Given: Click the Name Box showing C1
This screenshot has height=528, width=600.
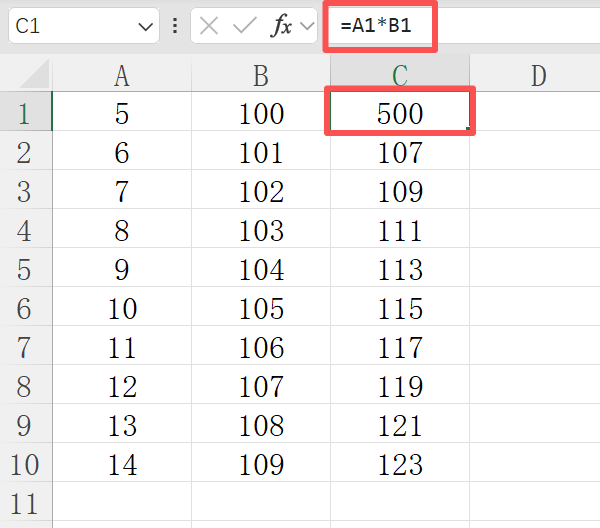Looking at the screenshot, I should click(70, 27).
